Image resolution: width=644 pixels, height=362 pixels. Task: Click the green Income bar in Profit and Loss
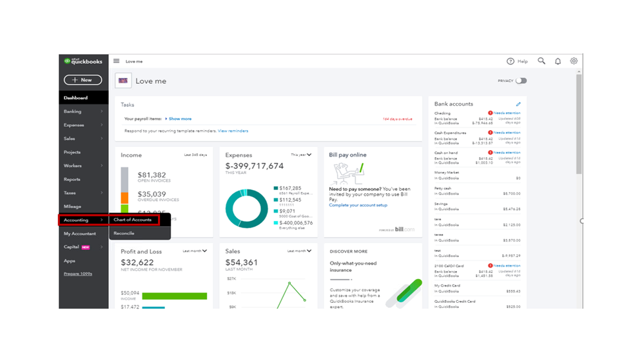pyautogui.click(x=174, y=296)
